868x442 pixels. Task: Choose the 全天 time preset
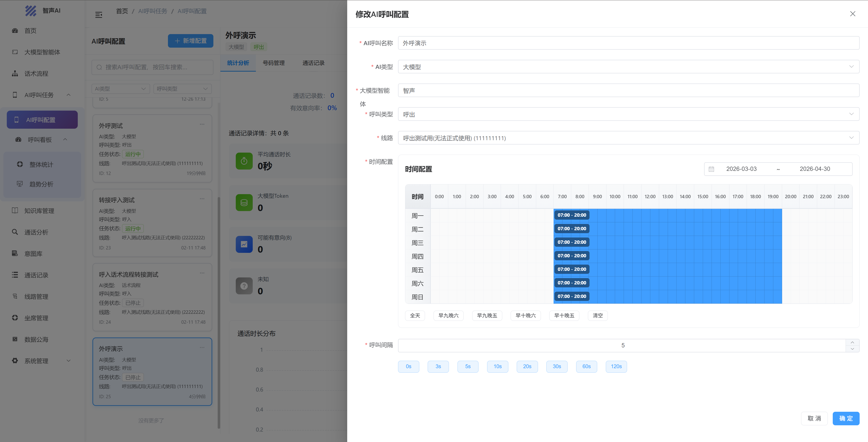point(415,315)
